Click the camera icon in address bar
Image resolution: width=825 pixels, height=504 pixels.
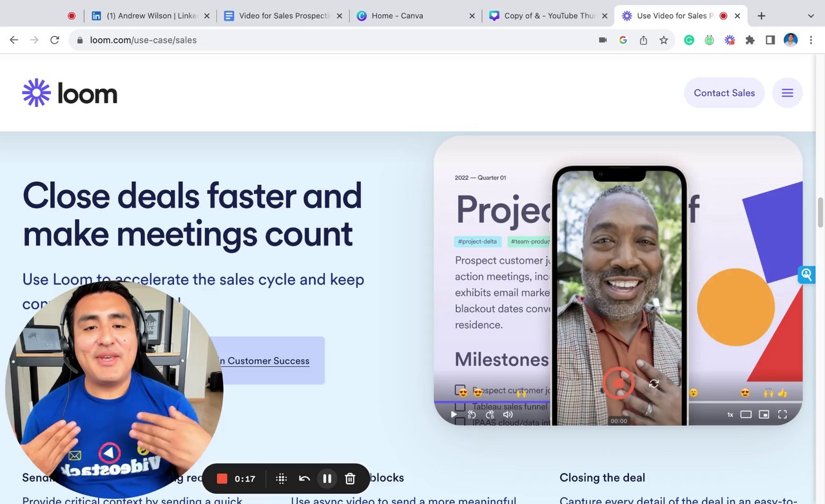(x=603, y=40)
